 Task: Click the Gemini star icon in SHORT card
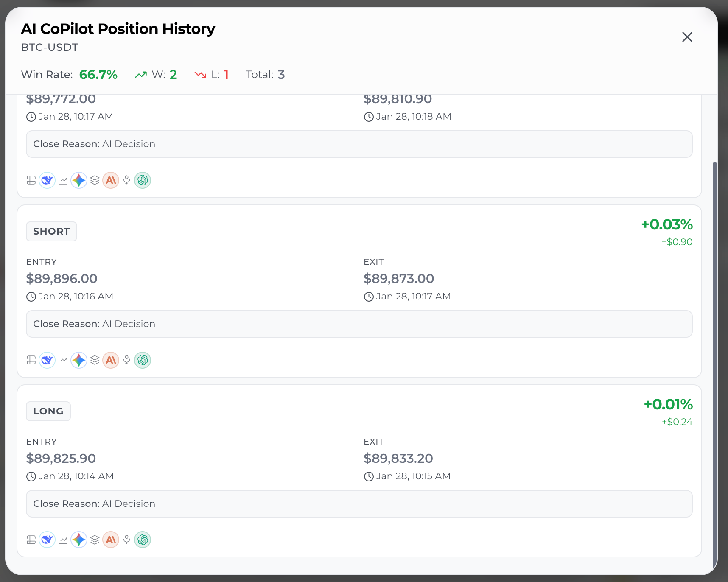(79, 360)
